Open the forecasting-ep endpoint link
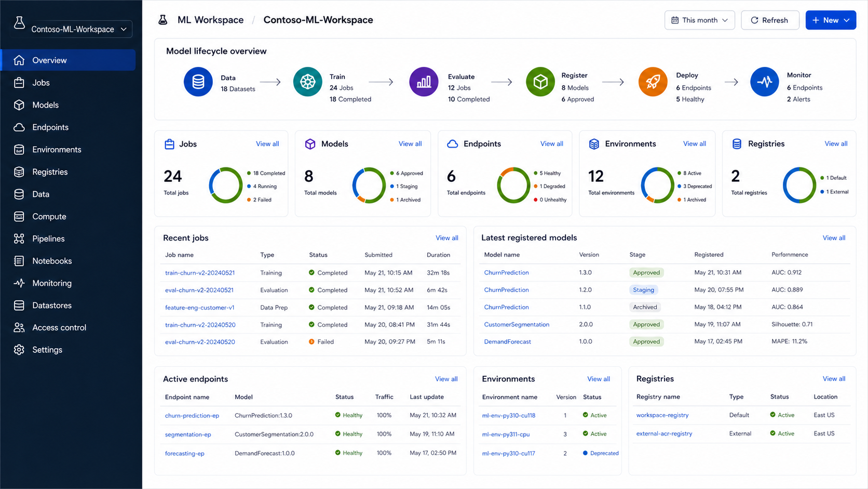 point(185,454)
